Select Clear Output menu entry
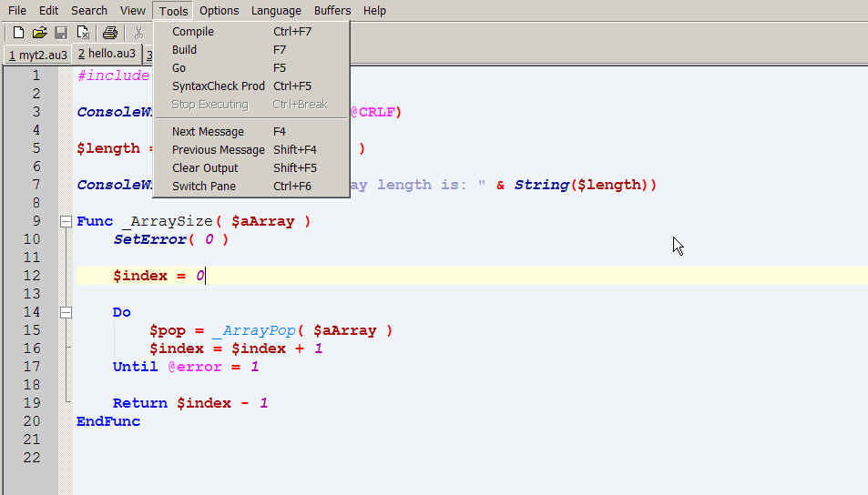Image resolution: width=868 pixels, height=495 pixels. point(251,168)
